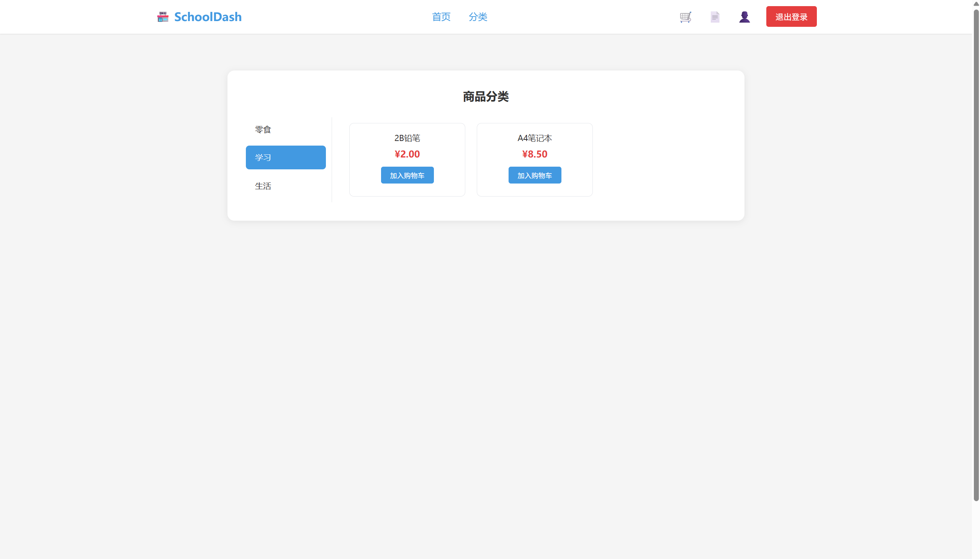Select the cart icon next to order list
The height and width of the screenshot is (559, 980).
tap(685, 16)
